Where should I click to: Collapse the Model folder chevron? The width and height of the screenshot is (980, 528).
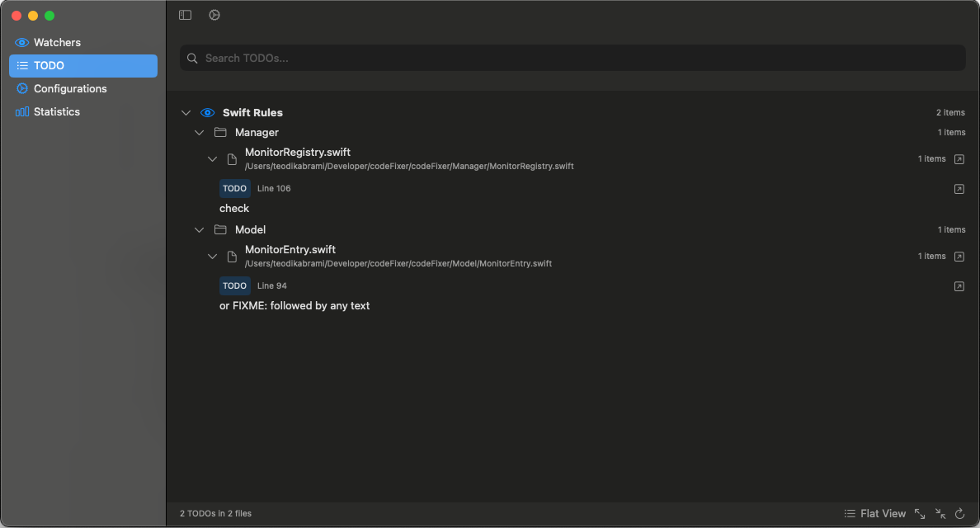coord(199,229)
